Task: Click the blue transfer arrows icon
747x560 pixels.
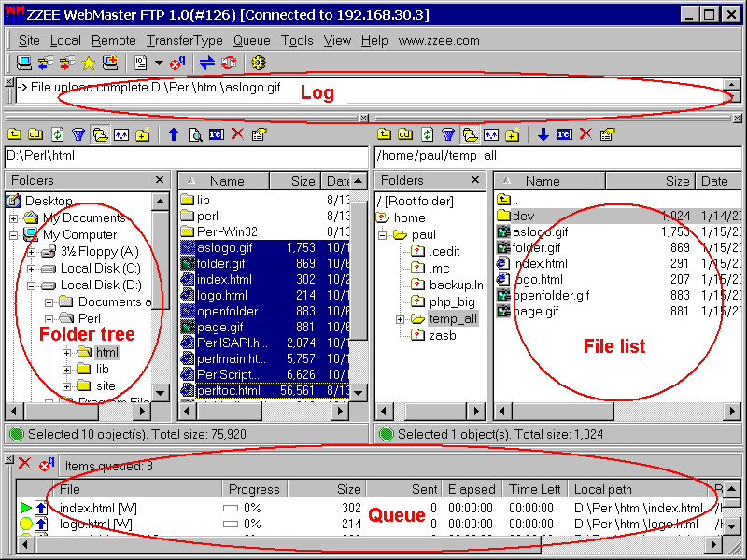Action: (206, 63)
